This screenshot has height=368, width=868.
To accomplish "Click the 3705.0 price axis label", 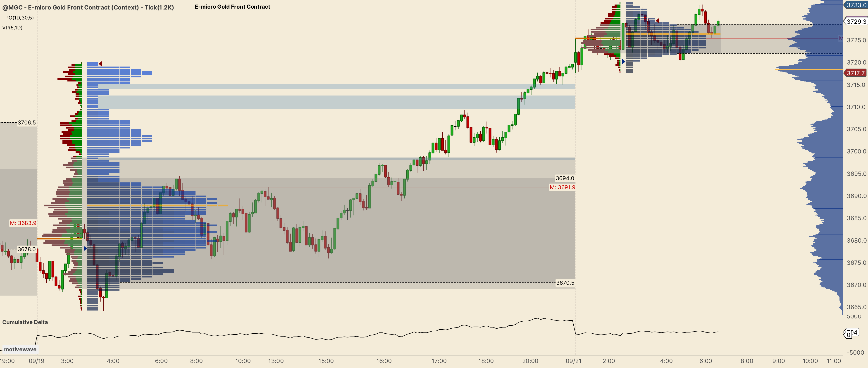I will click(856, 129).
